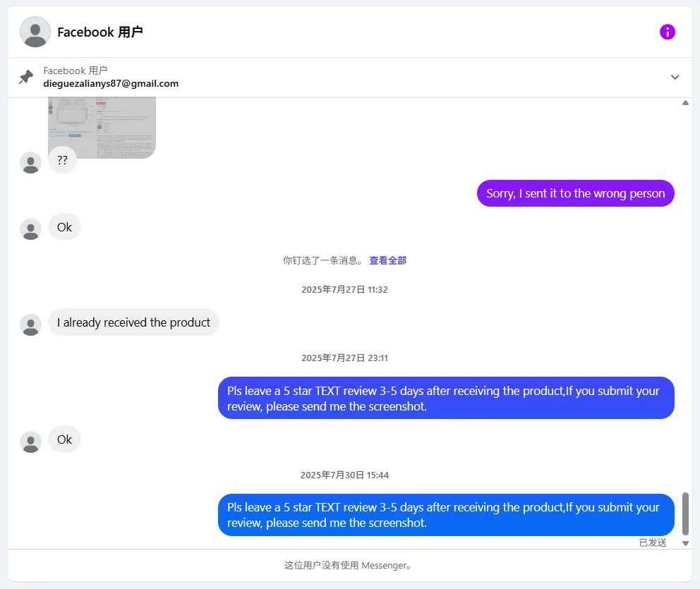Click the 'Facebook 用户' header name

[99, 32]
